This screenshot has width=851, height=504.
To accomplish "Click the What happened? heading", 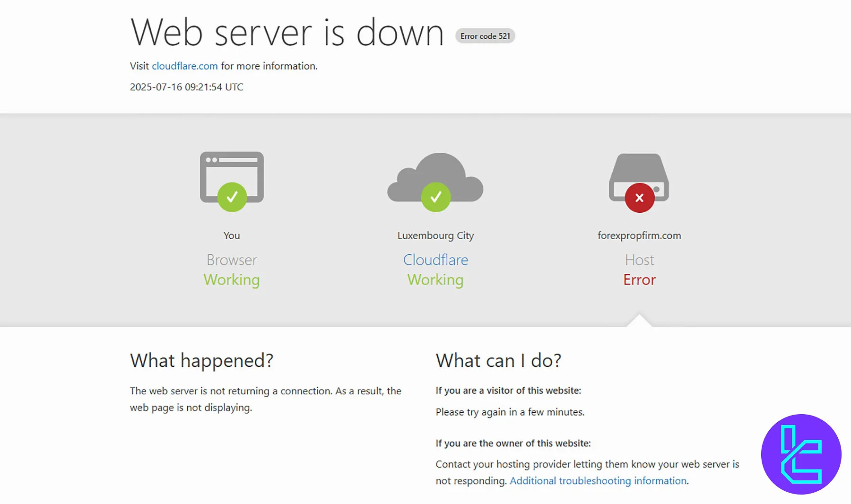I will coord(202,361).
